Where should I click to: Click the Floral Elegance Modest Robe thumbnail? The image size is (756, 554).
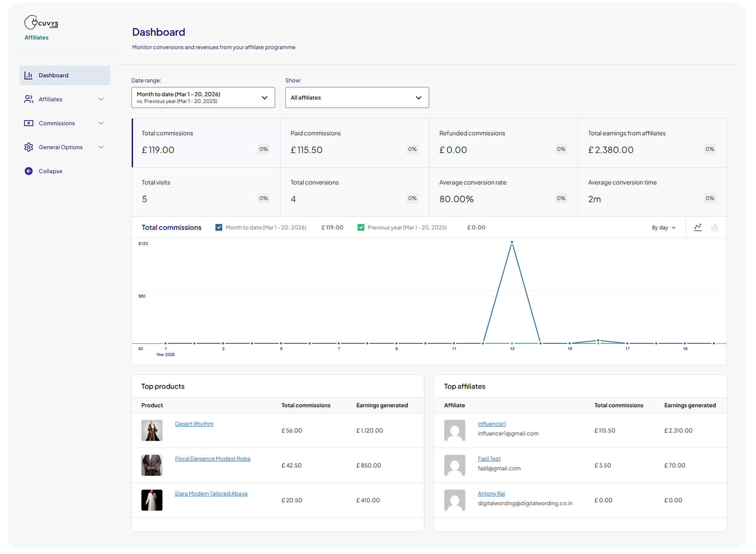tap(152, 465)
